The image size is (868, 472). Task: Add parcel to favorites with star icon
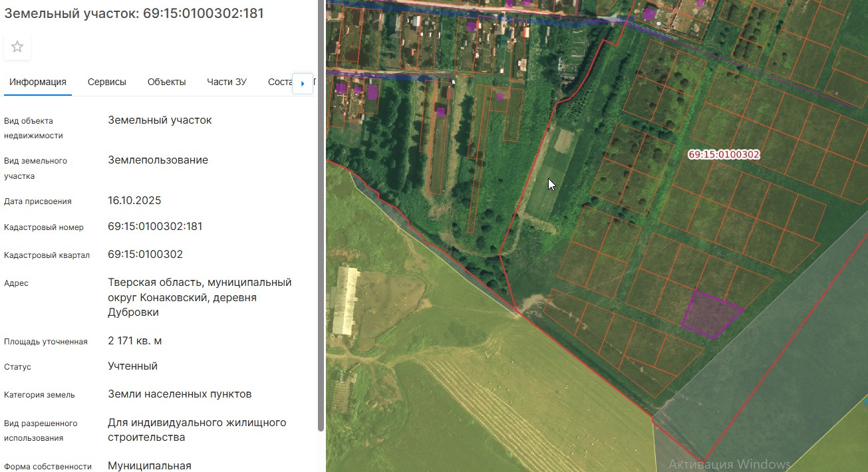coord(17,47)
